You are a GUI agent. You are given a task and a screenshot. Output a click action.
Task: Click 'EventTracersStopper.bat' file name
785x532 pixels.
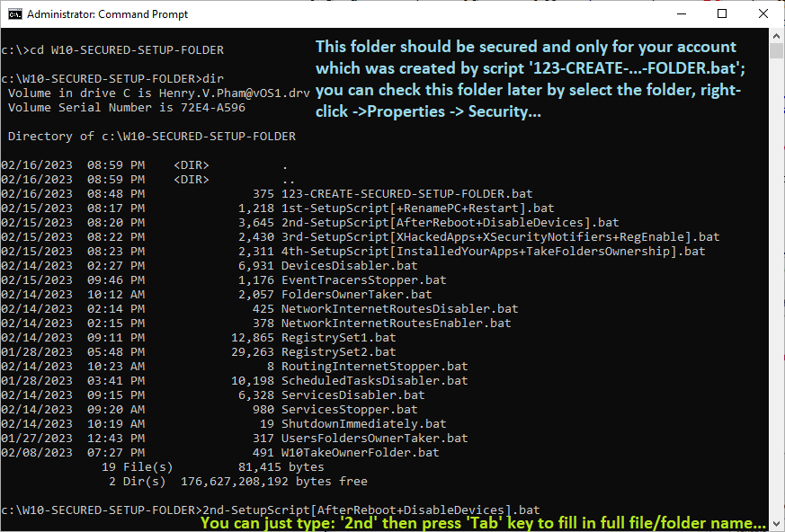coord(364,280)
